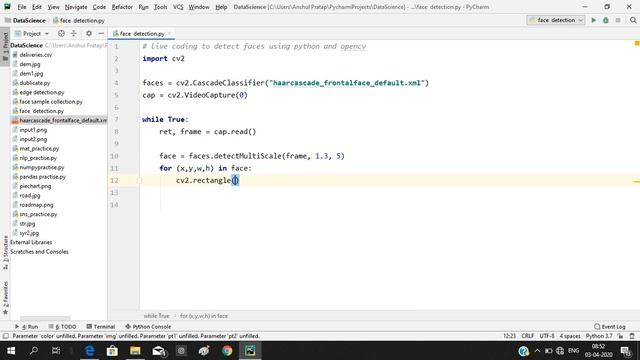Select deliveries.csv in project tree
The height and width of the screenshot is (360, 640).
[36, 55]
